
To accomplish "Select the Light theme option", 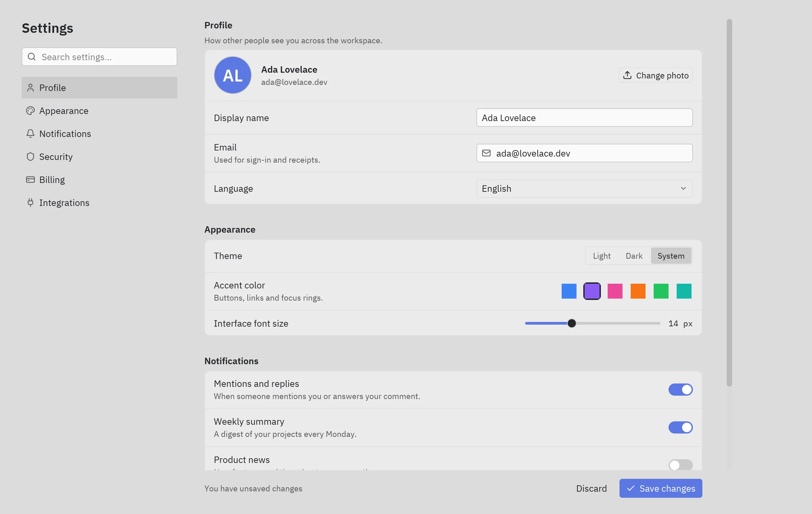I will (x=602, y=256).
